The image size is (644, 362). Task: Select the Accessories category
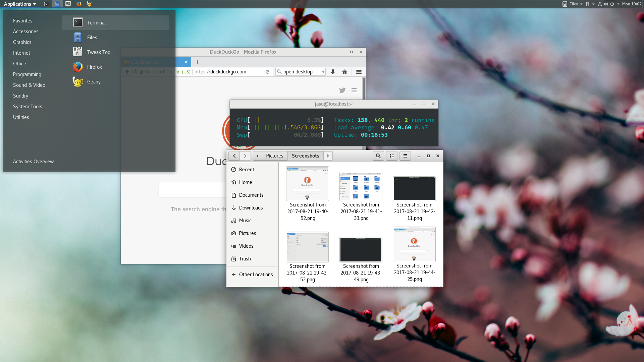[x=26, y=32]
